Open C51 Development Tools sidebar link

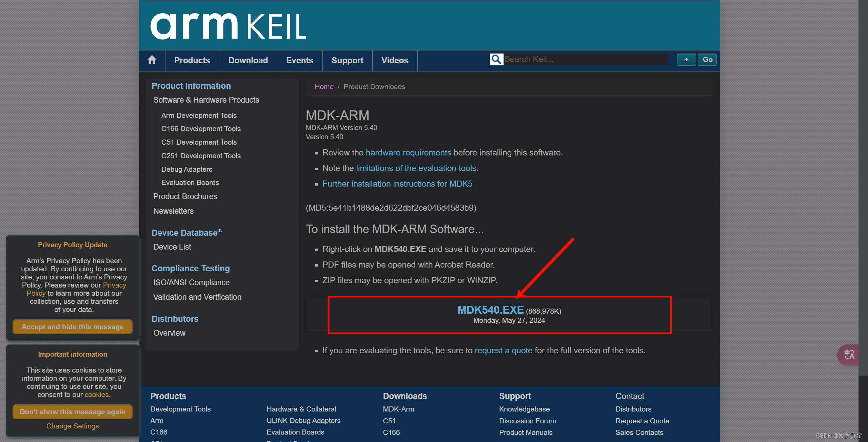click(199, 142)
